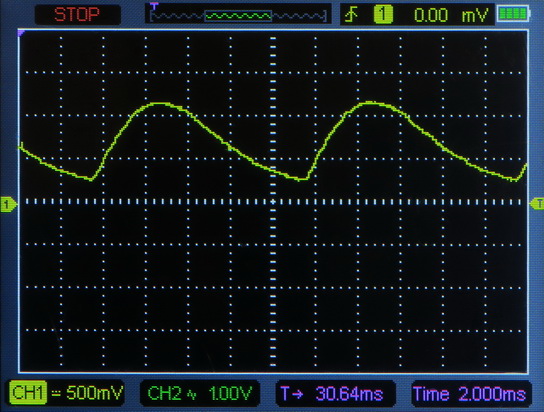Toggle the STOP run state indicator

pos(77,15)
